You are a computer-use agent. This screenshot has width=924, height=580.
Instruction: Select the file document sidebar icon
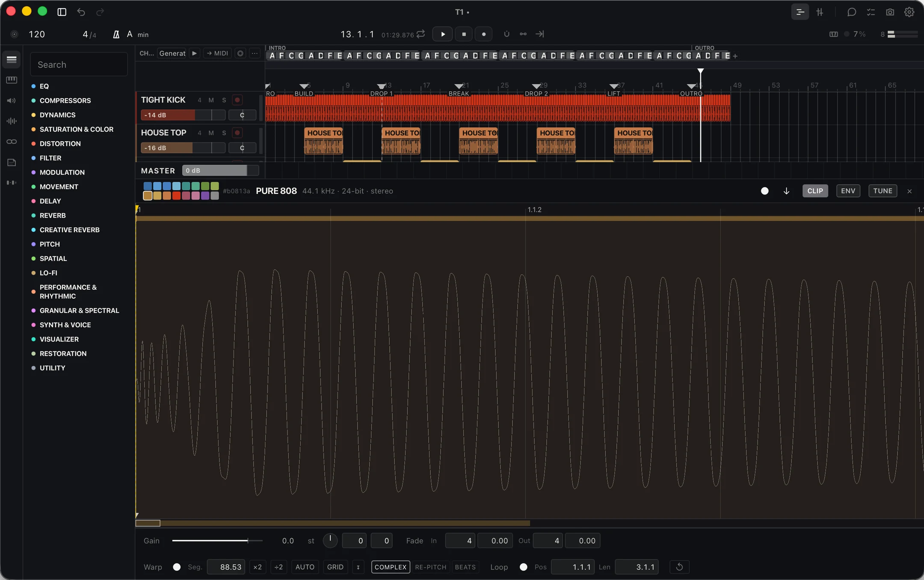coord(12,162)
